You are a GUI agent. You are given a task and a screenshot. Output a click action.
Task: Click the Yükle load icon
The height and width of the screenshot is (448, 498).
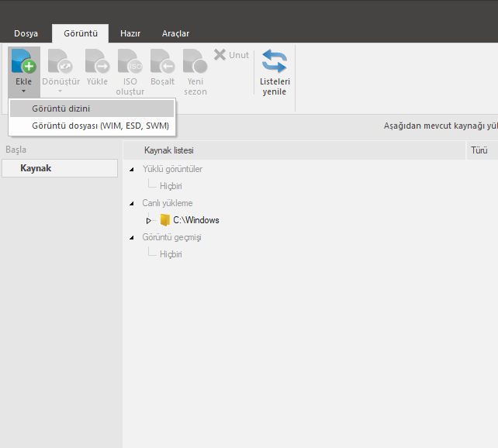[x=97, y=61]
